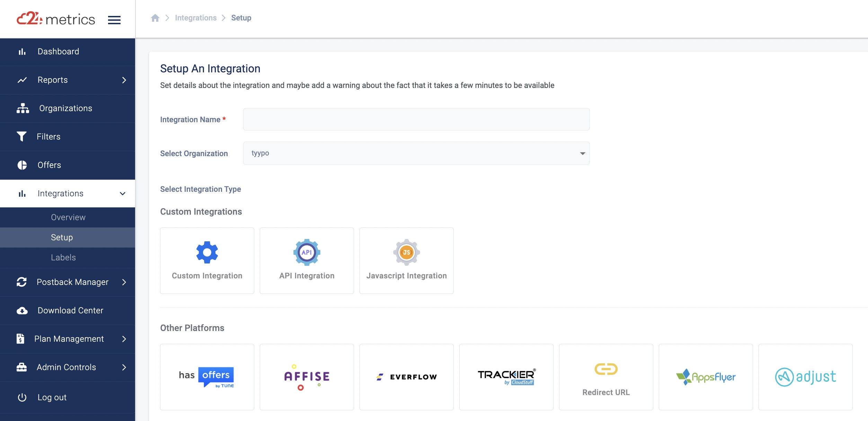Open Plan Management using its invoice icon
This screenshot has height=421, width=868.
pos(21,339)
